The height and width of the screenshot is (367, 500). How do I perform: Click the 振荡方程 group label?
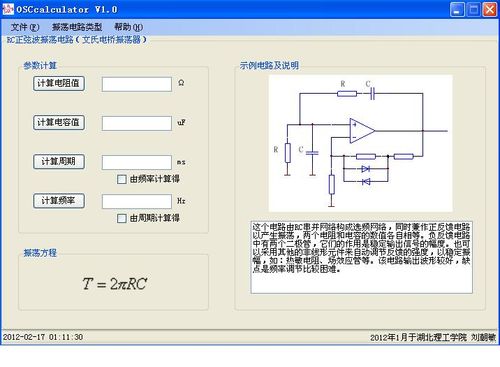[40, 253]
